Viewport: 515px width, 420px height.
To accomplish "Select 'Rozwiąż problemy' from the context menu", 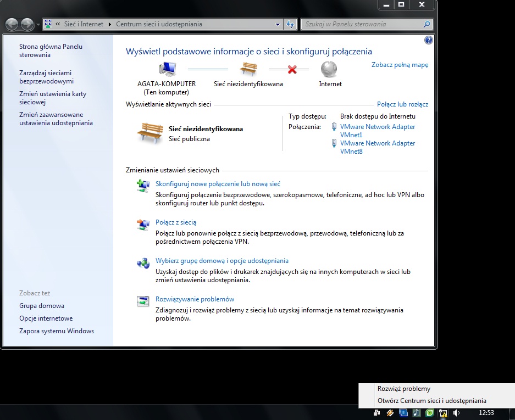I will coord(403,389).
